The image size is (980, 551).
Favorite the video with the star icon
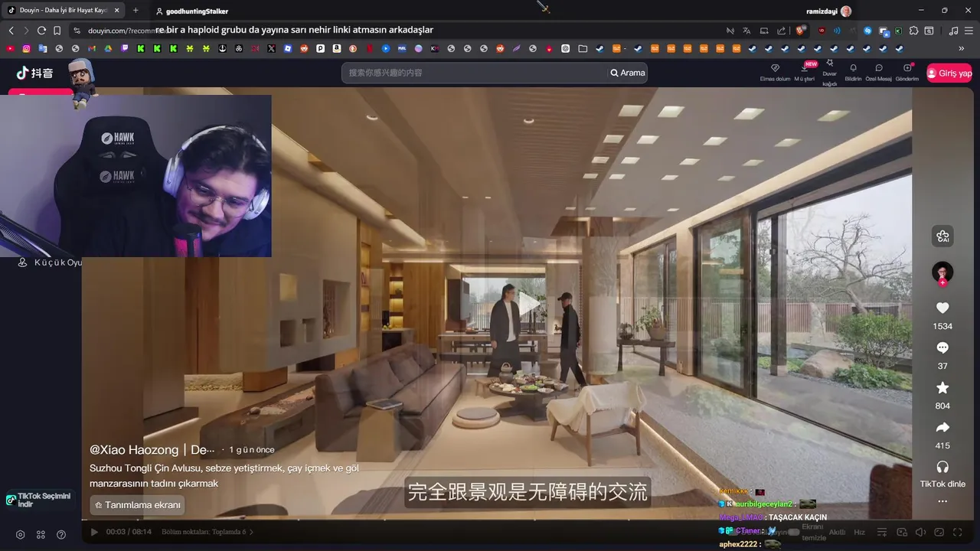tap(942, 387)
